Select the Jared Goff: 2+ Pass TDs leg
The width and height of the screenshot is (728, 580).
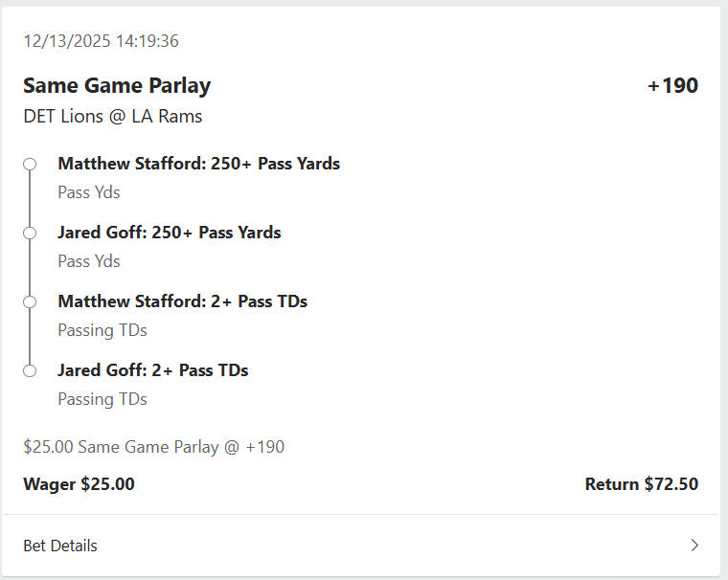[153, 370]
